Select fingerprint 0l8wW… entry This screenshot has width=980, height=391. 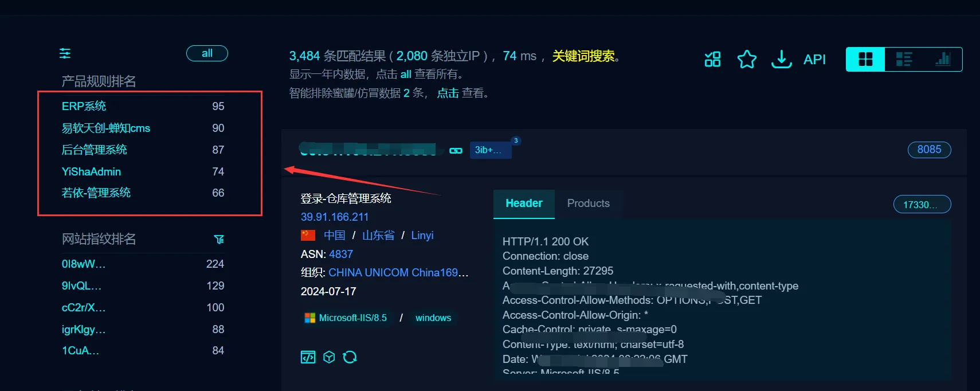(84, 264)
